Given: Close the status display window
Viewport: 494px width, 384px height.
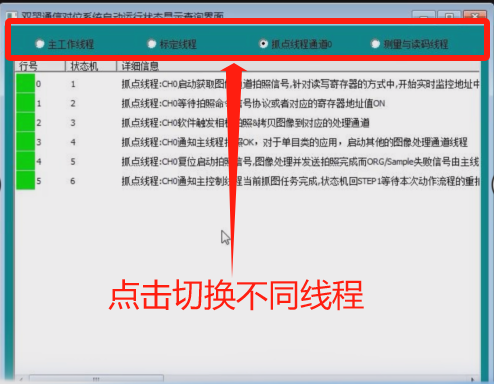Looking at the screenshot, I should (475, 15).
